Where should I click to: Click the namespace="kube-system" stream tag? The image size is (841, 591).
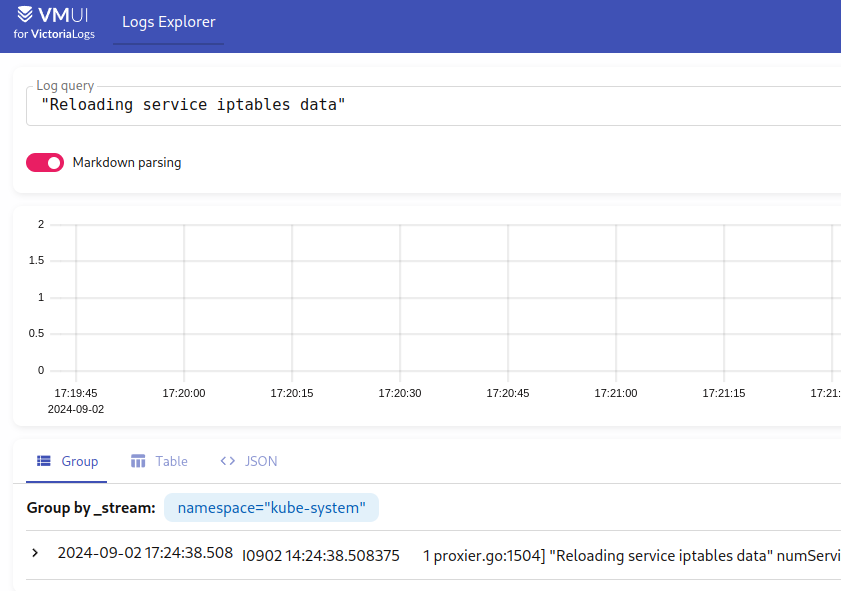pos(271,507)
